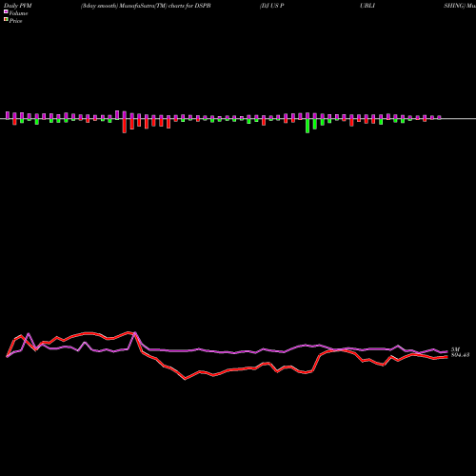This screenshot has width=476, height=476.
Task: Click the '(3day smooth) MunafaSutra(TM) charts for DSPB' text
Action: click(146, 6)
